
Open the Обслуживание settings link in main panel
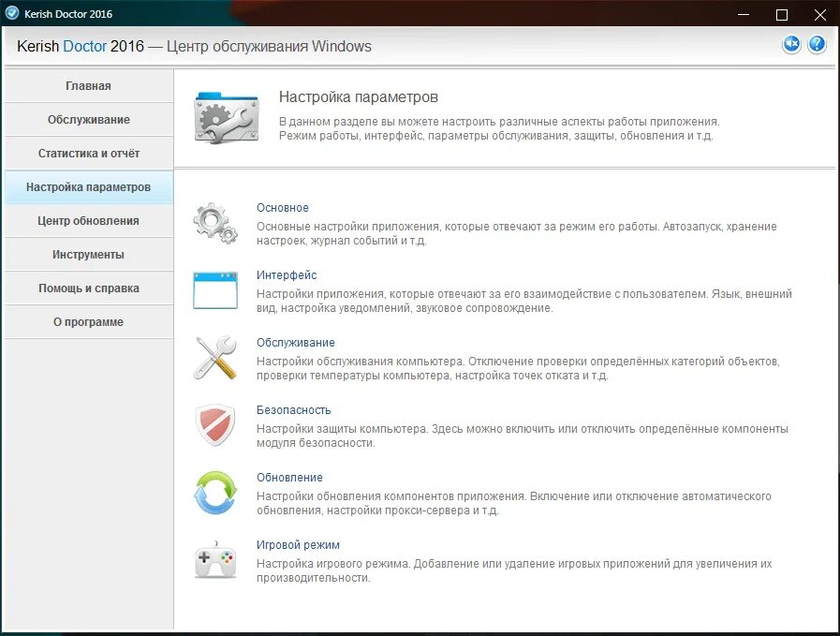(296, 343)
